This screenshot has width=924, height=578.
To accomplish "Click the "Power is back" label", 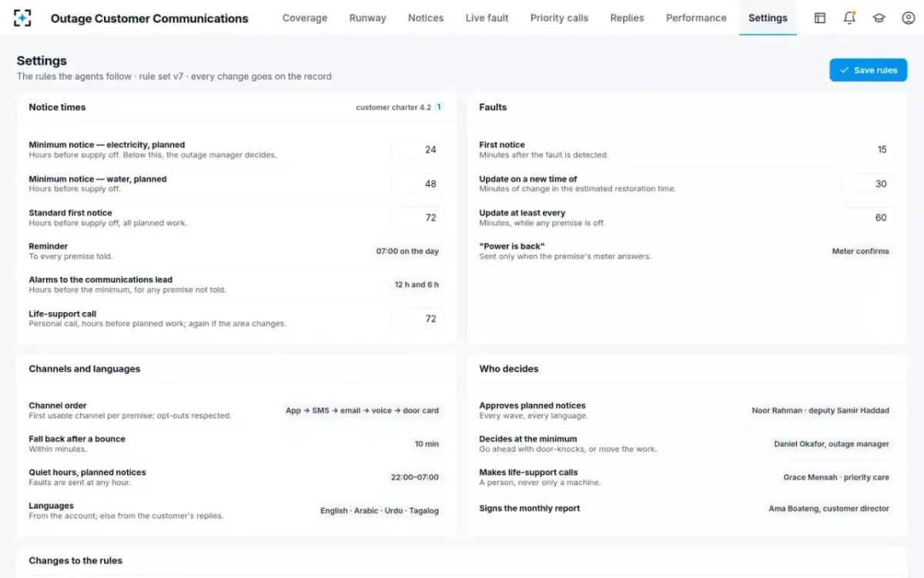I will (512, 247).
